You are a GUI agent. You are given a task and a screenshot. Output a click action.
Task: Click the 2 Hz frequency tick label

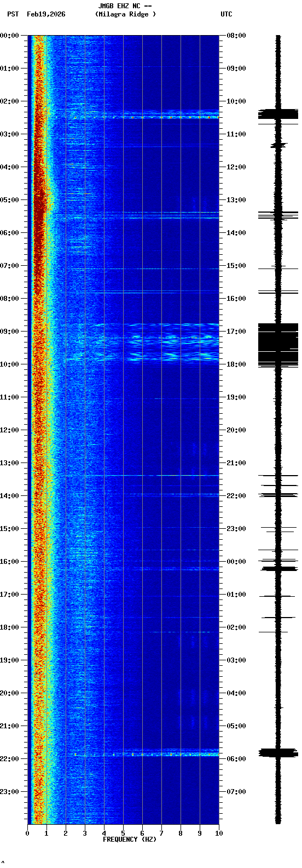(x=66, y=833)
